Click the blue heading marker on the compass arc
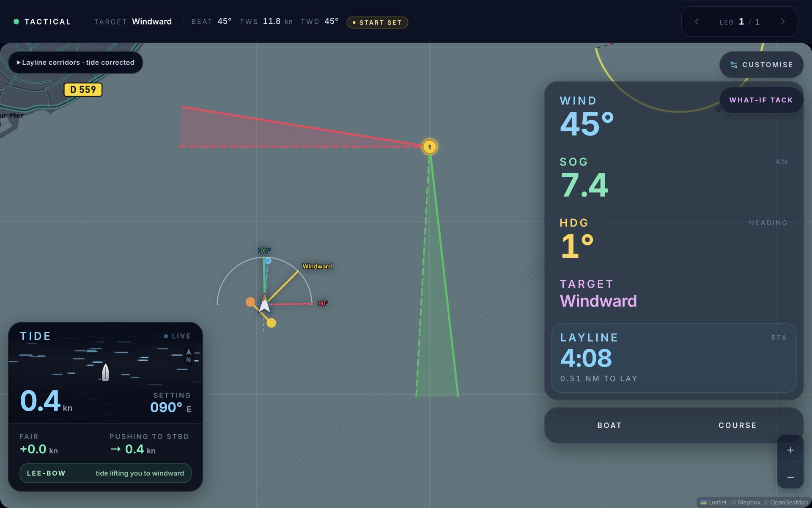Screen dimensions: 812x508 tap(268, 261)
